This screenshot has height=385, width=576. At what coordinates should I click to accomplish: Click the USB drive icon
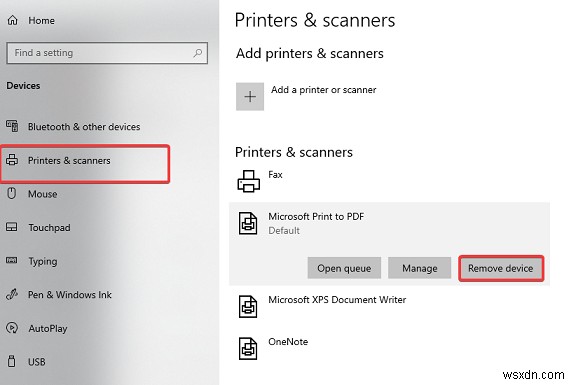12,361
